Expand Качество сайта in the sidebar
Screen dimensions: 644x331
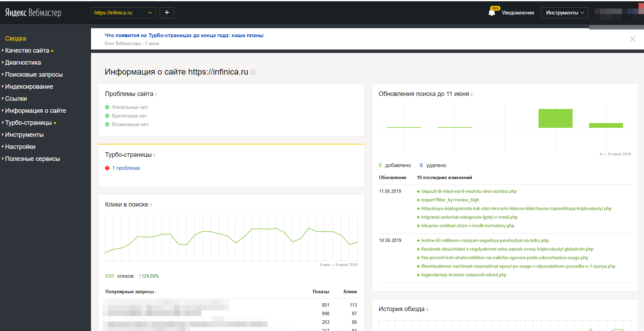(27, 51)
